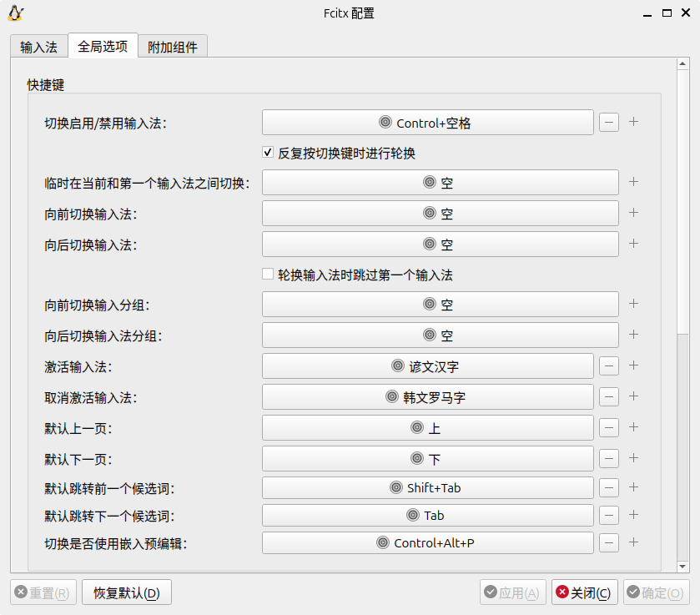The width and height of the screenshot is (700, 615).
Task: Click the plus icon in the 默认跳转下一个候选词 row
Action: (x=633, y=515)
